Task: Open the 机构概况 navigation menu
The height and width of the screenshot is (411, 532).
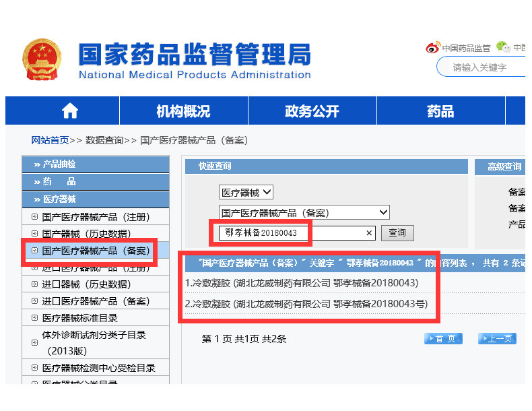Action: pyautogui.click(x=184, y=111)
